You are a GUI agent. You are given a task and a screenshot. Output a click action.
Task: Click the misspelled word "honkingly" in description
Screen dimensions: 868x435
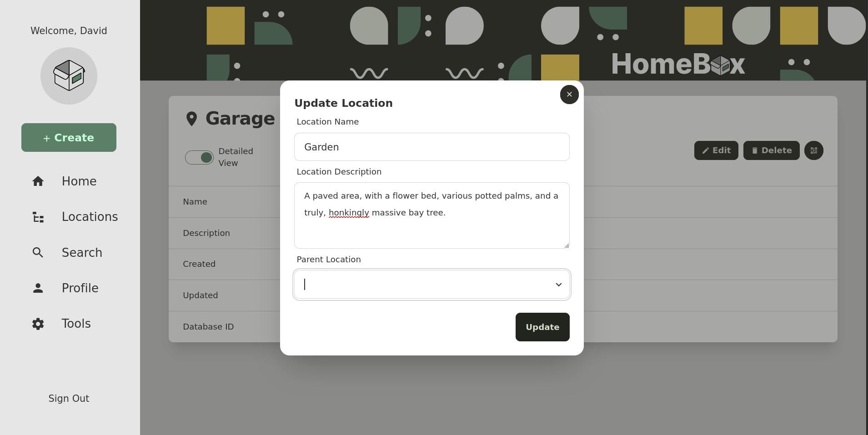(x=349, y=213)
